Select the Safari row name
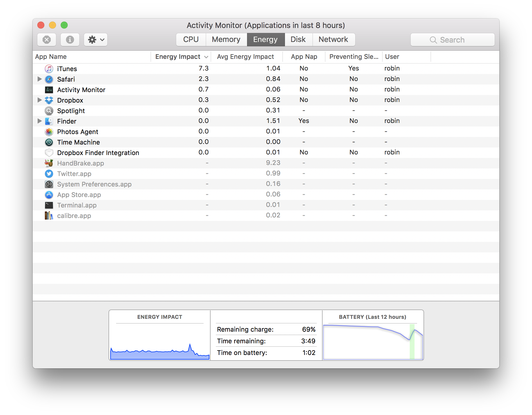532x415 pixels. pyautogui.click(x=66, y=79)
